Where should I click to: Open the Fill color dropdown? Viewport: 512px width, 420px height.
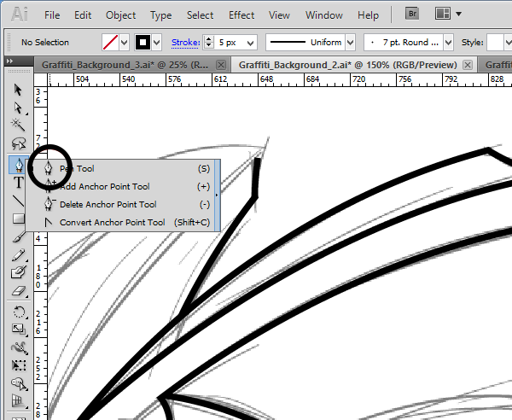(125, 43)
